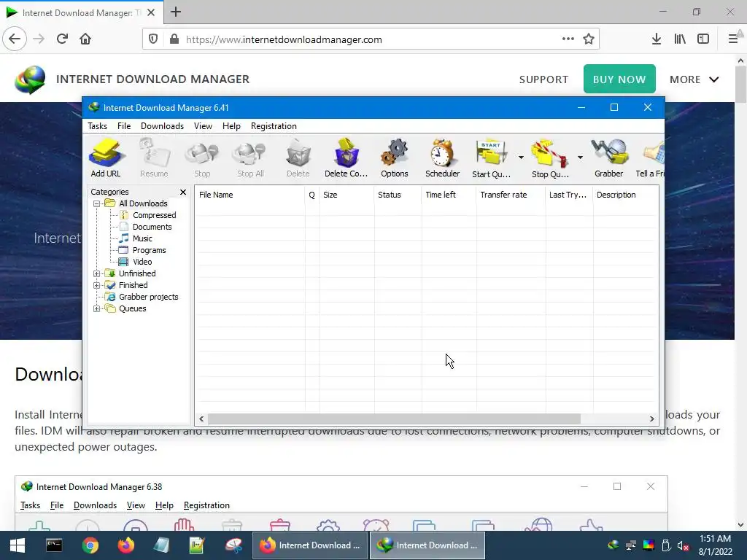Open Options gear icon in IDM

[x=395, y=158]
